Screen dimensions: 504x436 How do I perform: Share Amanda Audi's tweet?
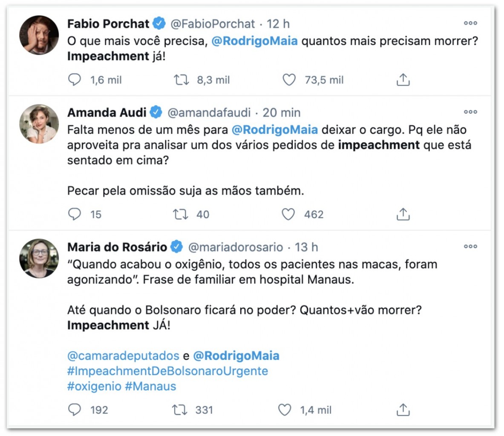(403, 214)
